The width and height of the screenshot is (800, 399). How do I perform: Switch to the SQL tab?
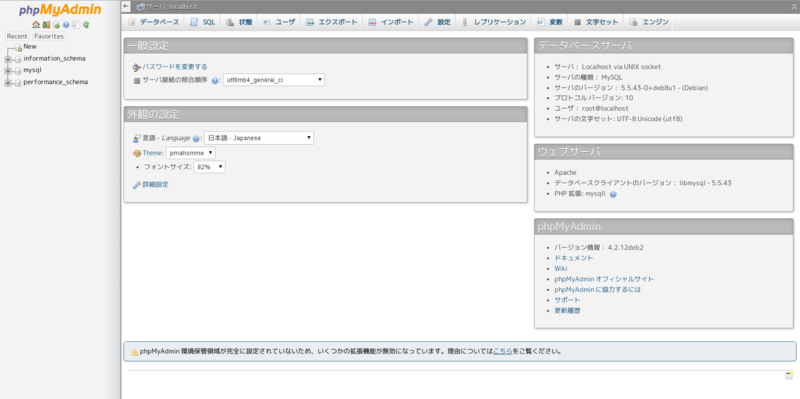(x=203, y=22)
